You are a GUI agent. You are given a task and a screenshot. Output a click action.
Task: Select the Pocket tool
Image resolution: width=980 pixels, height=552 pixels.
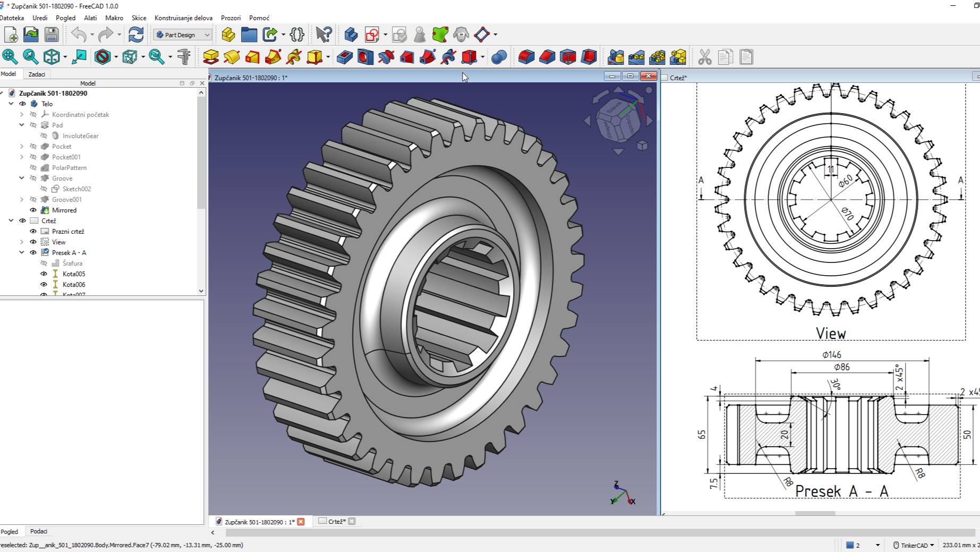[345, 57]
